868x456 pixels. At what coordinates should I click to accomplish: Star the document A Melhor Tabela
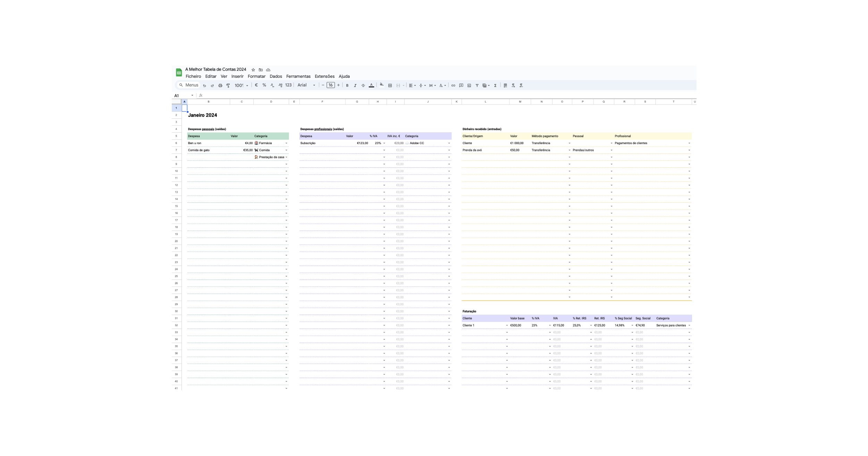click(x=253, y=70)
